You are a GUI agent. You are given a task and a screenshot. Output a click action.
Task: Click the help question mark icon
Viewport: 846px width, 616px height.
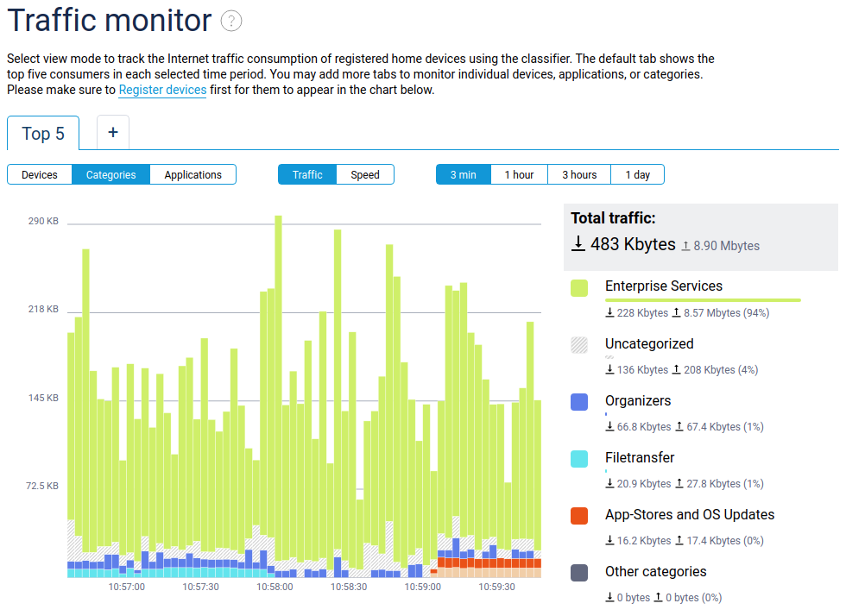230,22
